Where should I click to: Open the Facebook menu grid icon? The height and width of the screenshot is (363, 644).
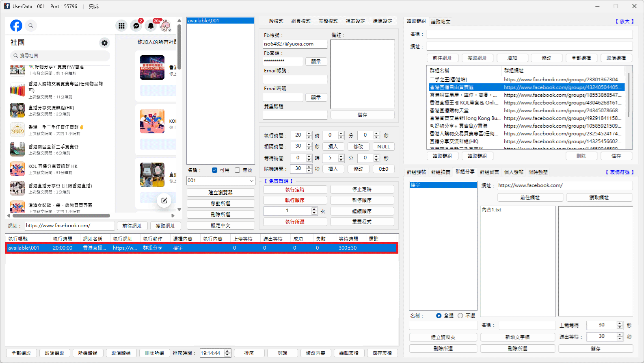pos(121,26)
